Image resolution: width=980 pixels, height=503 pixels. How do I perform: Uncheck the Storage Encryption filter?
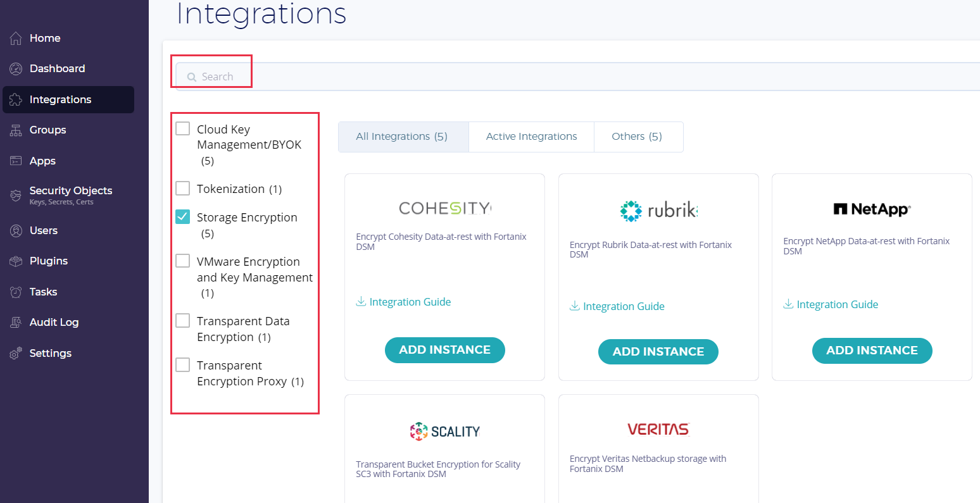(182, 217)
